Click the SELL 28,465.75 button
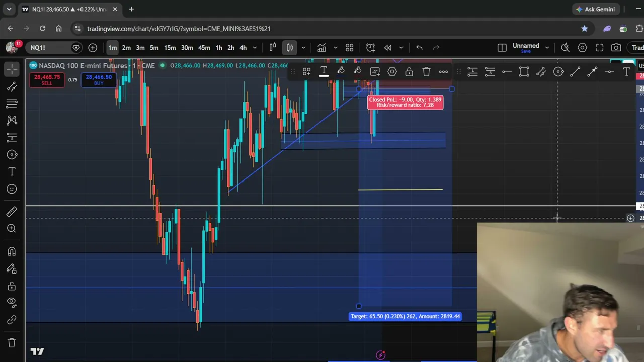The width and height of the screenshot is (644, 362). 47,80
